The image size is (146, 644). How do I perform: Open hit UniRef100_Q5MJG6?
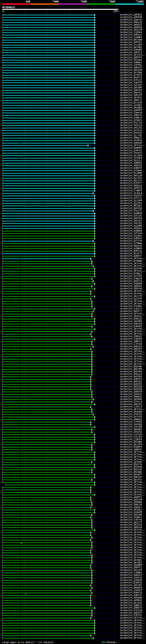pyautogui.click(x=131, y=289)
